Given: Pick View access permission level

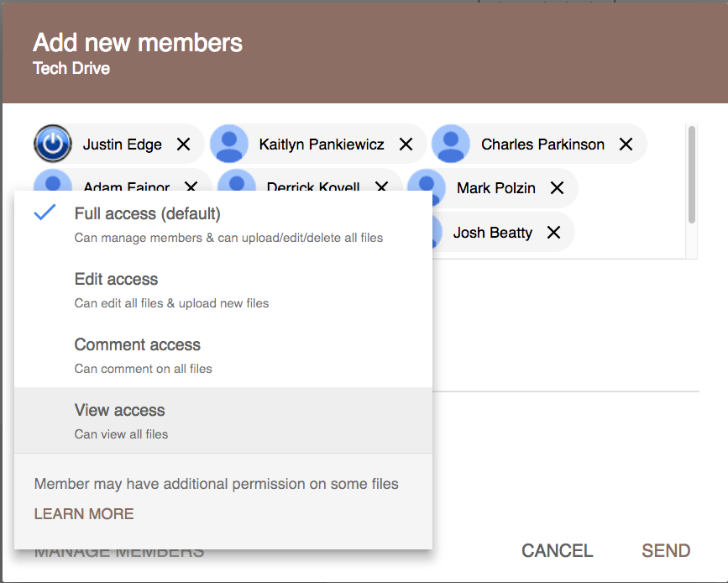Looking at the screenshot, I should (x=119, y=411).
